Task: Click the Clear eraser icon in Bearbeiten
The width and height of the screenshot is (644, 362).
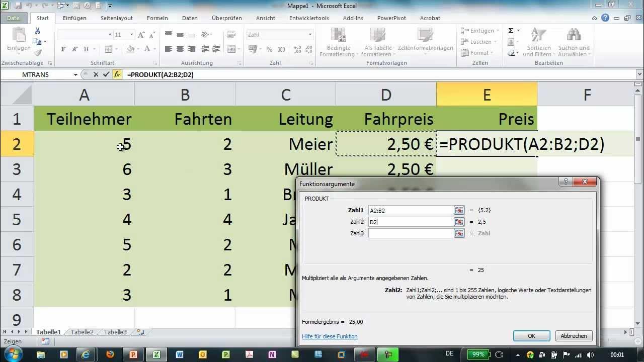Action: click(x=511, y=53)
